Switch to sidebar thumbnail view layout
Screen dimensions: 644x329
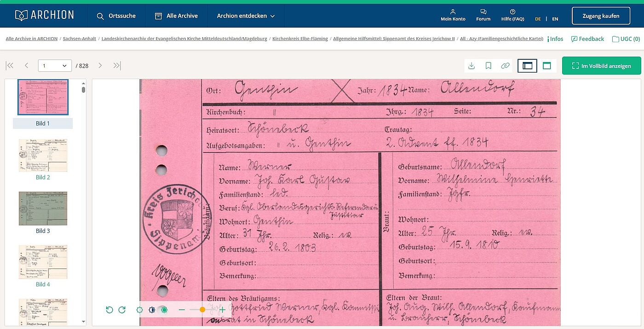click(x=527, y=66)
